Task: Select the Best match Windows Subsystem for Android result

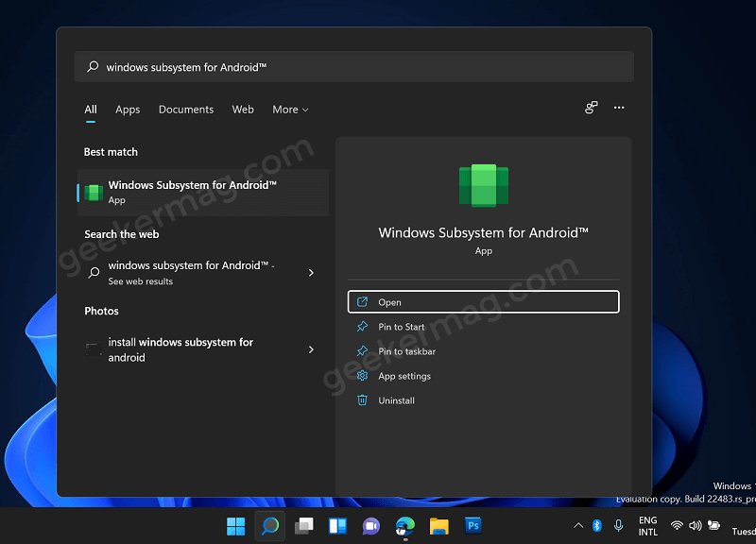Action: click(x=203, y=193)
